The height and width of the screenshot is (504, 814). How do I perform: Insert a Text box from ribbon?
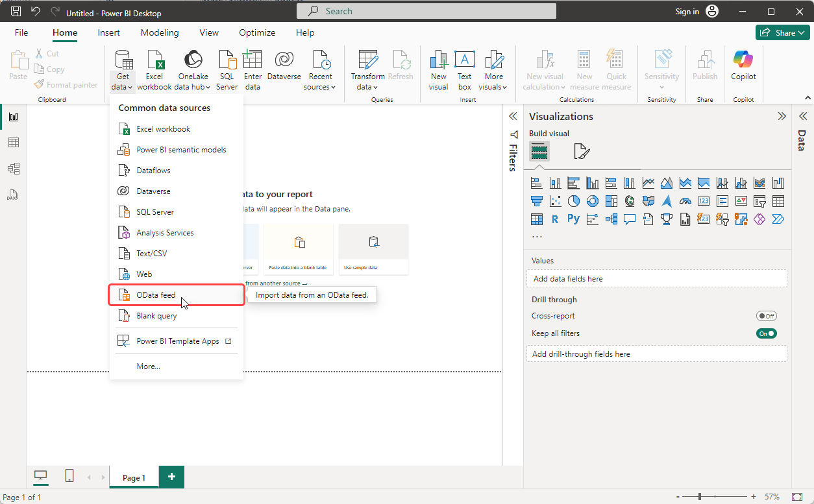coord(464,70)
